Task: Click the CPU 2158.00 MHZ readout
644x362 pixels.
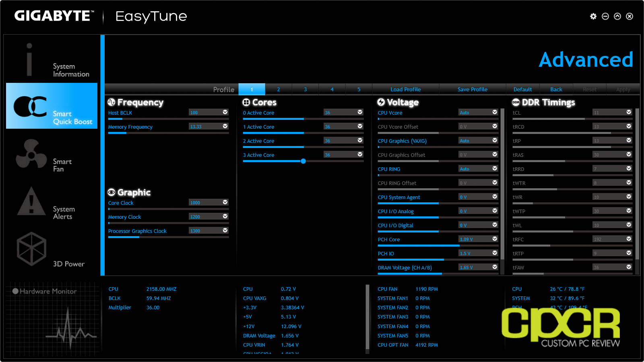Action: click(161, 289)
